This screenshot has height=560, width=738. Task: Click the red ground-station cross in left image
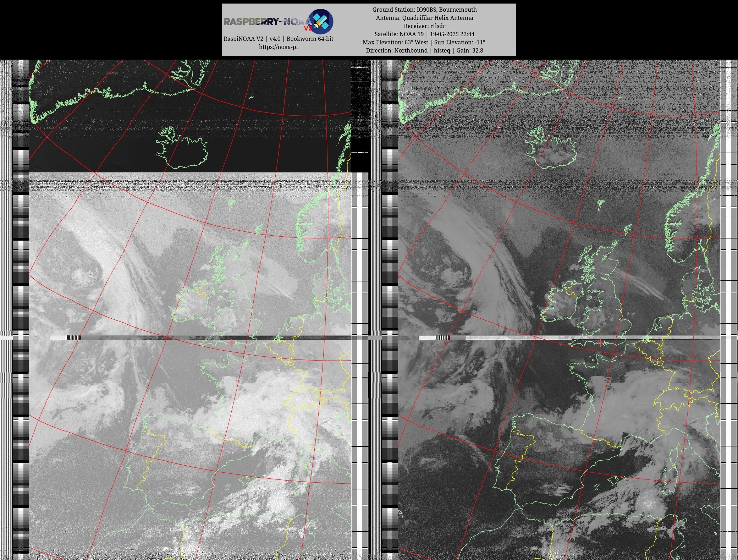tap(231, 343)
